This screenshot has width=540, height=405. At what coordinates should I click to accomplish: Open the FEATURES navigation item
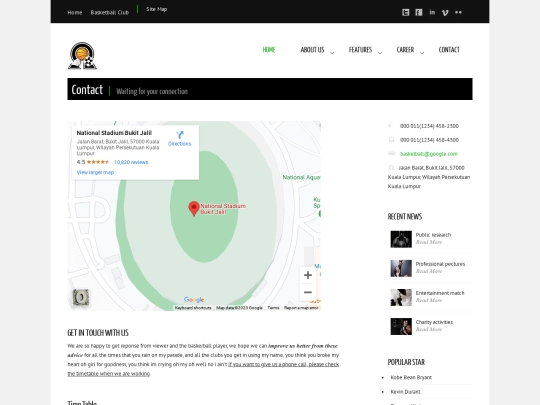[x=361, y=50]
